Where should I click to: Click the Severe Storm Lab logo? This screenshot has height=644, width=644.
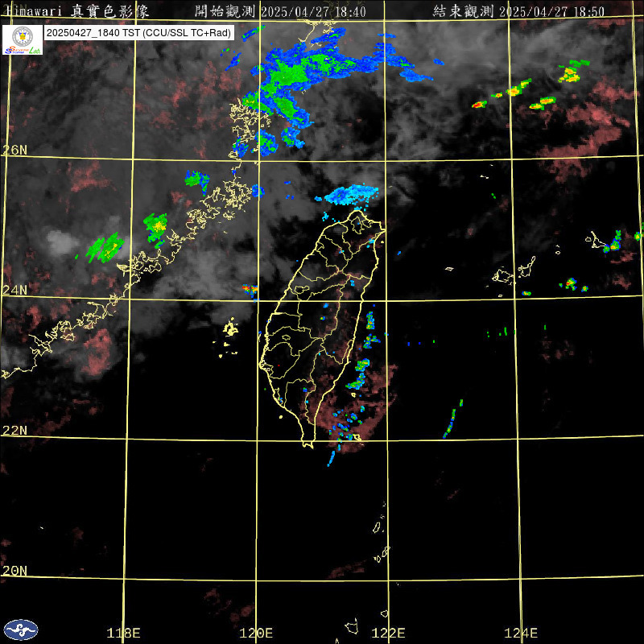point(23,39)
